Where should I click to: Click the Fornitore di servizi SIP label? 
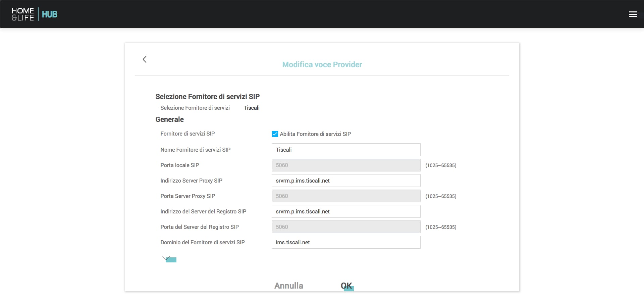pyautogui.click(x=187, y=134)
